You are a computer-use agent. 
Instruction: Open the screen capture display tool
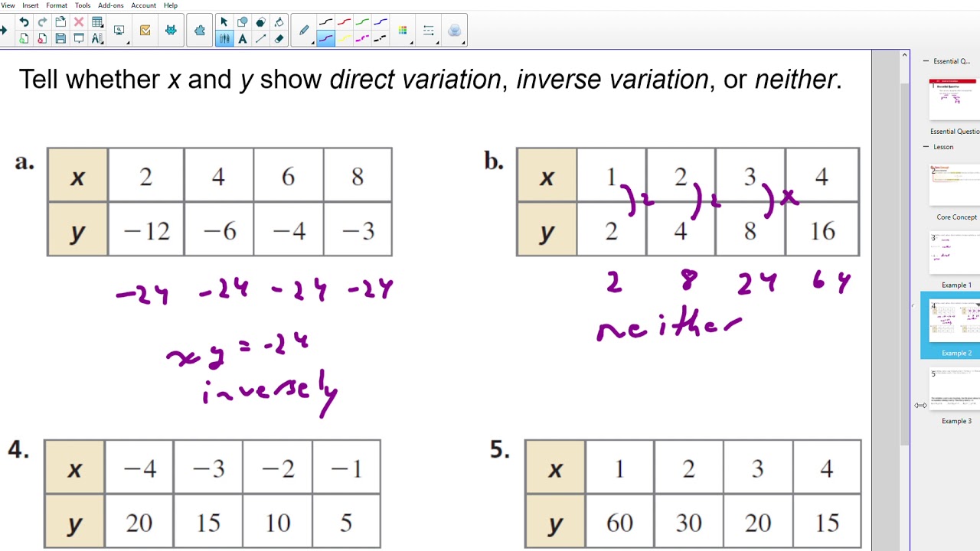(x=119, y=31)
